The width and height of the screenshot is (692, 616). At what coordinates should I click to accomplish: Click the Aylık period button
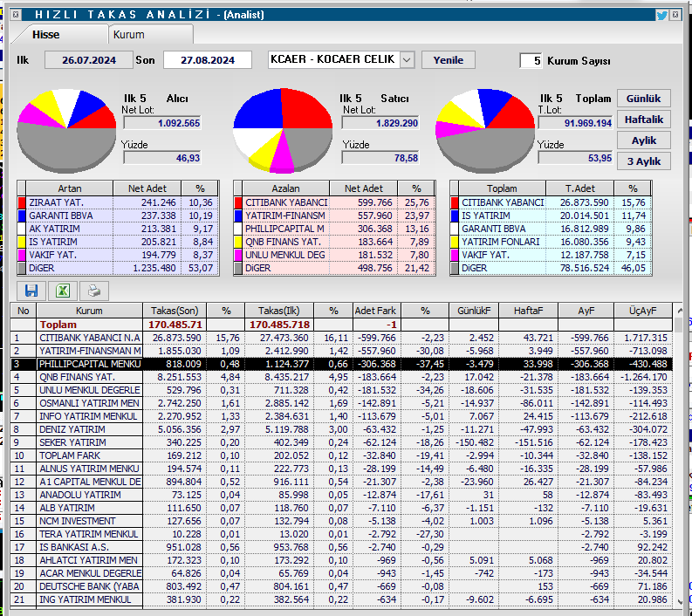pyautogui.click(x=643, y=140)
